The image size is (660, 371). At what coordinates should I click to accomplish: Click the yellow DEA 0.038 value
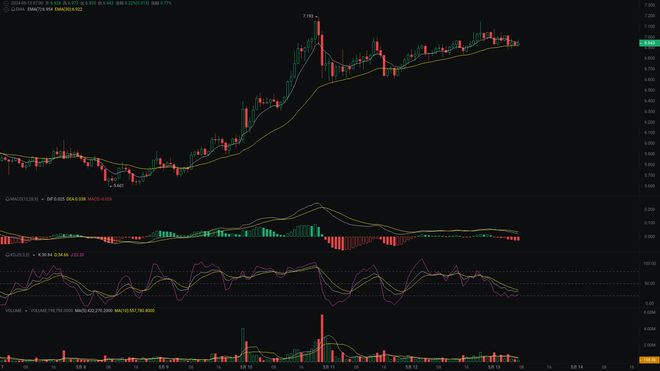tap(76, 199)
